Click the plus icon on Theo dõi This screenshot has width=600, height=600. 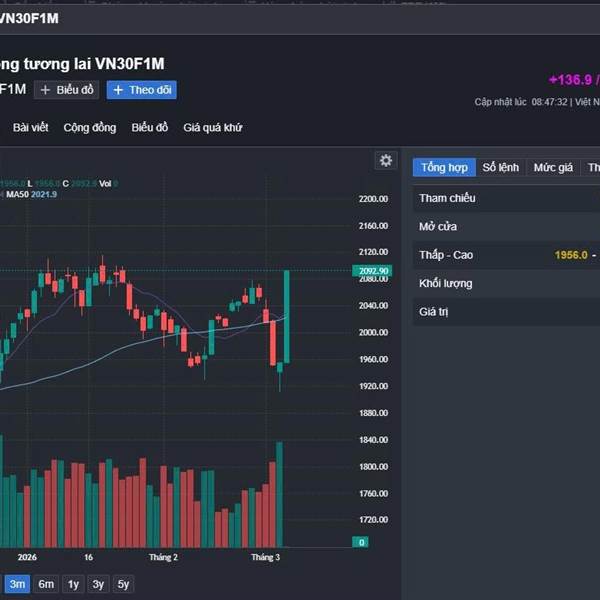pyautogui.click(x=118, y=90)
